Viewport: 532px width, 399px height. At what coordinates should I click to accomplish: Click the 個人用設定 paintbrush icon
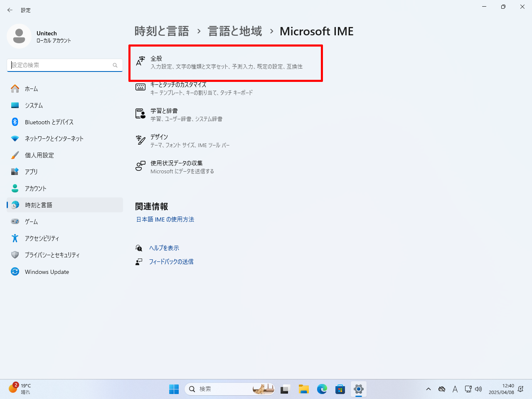tap(15, 155)
